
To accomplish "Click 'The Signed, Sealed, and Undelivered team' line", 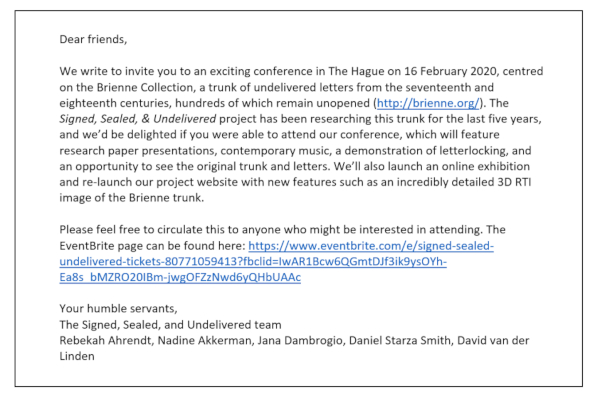I will click(170, 325).
